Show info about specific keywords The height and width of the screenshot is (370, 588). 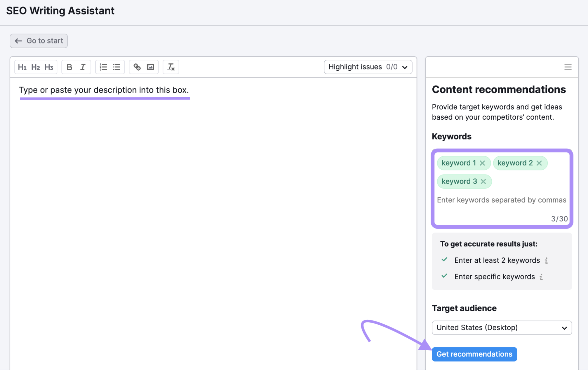[x=541, y=277]
